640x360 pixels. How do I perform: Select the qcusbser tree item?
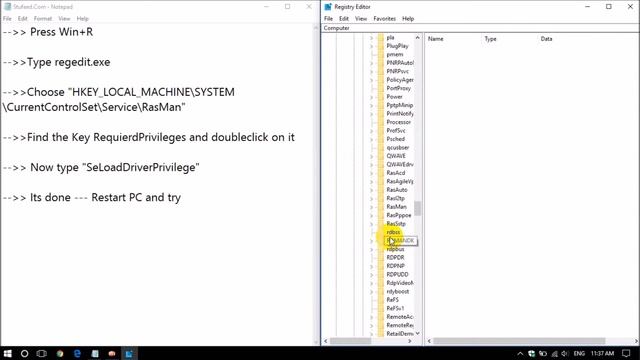point(398,147)
